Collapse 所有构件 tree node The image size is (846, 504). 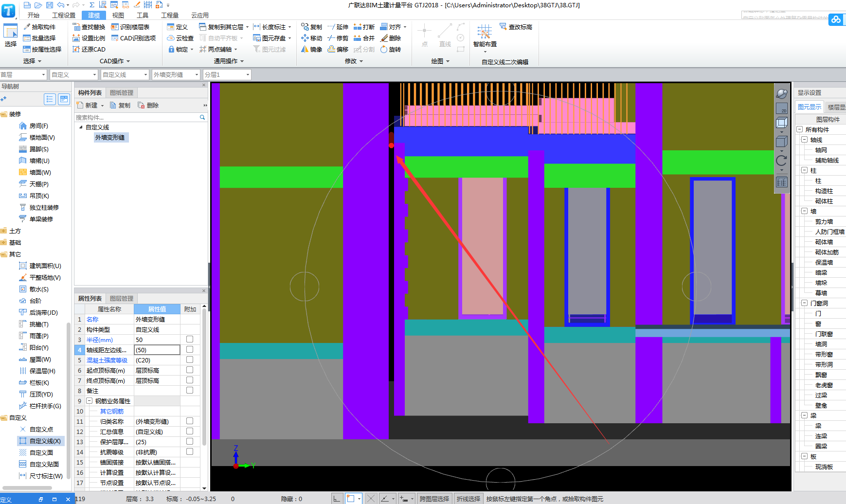click(799, 129)
